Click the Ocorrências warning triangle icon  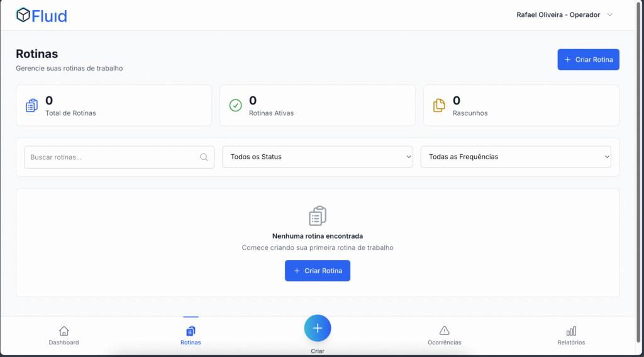coord(444,331)
